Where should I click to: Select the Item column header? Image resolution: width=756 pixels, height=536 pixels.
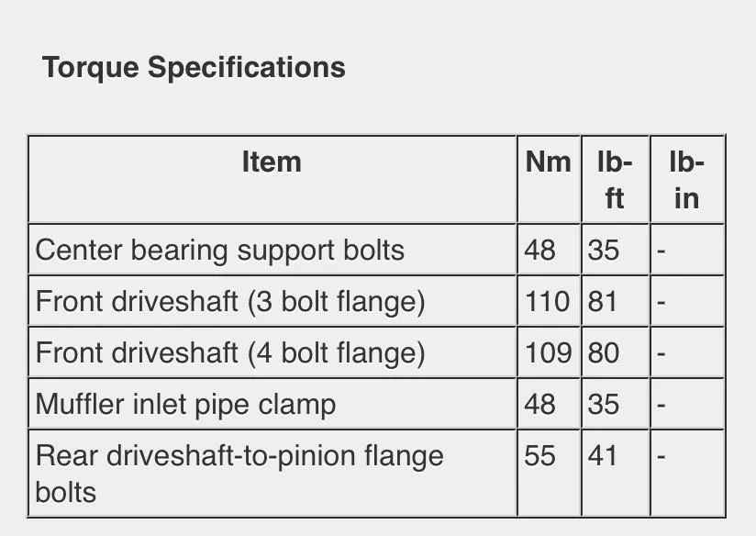click(272, 162)
